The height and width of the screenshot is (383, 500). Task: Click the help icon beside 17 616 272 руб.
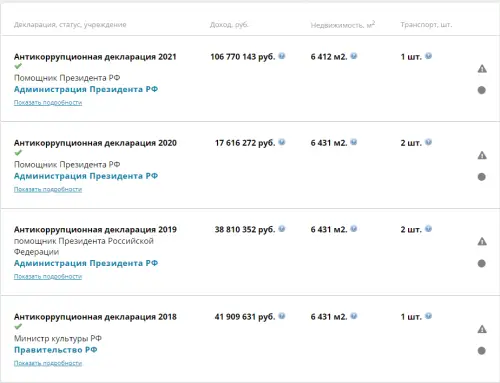click(282, 142)
